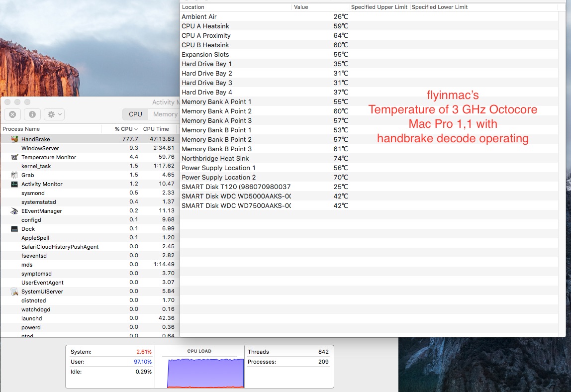This screenshot has height=392, width=571.
Task: Click the Threads count 842
Action: point(323,352)
